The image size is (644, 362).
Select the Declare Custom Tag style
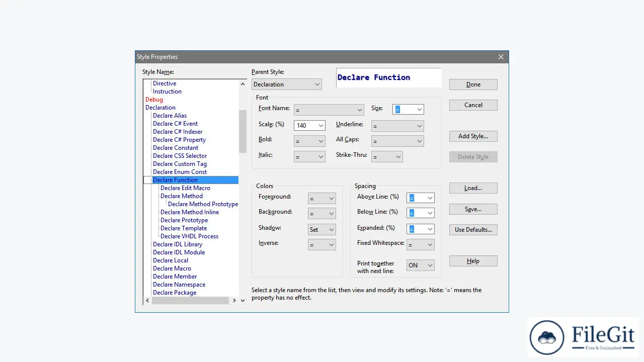click(x=180, y=164)
